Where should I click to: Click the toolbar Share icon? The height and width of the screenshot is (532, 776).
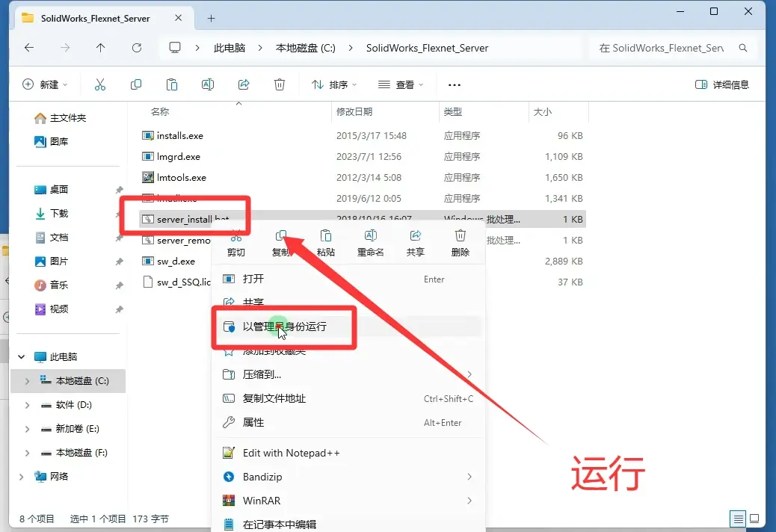[x=244, y=84]
